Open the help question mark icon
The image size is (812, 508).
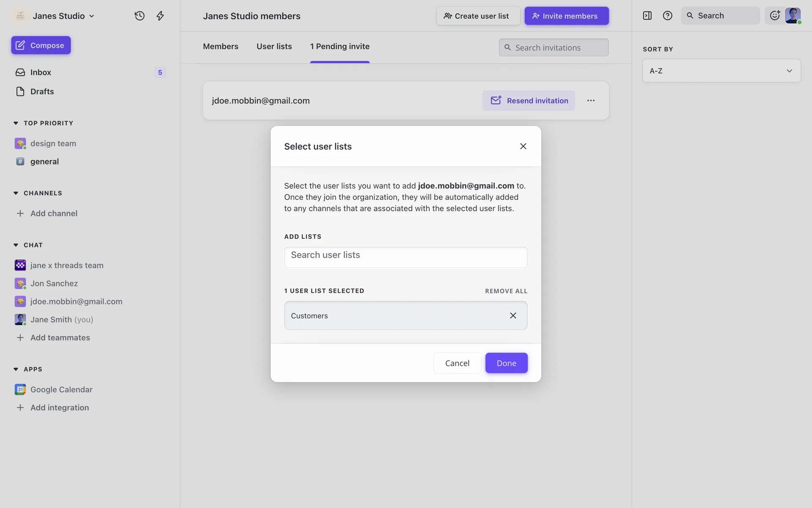pos(667,16)
